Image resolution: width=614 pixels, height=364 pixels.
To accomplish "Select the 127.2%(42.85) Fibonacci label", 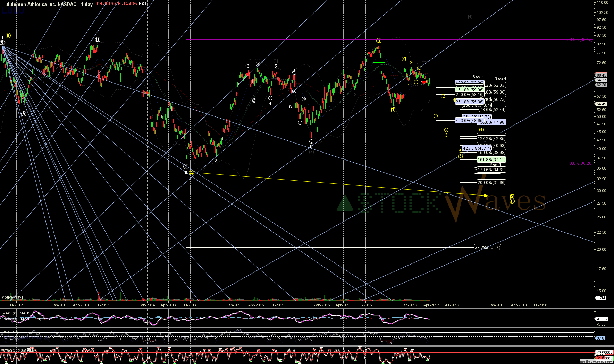I will pyautogui.click(x=491, y=139).
